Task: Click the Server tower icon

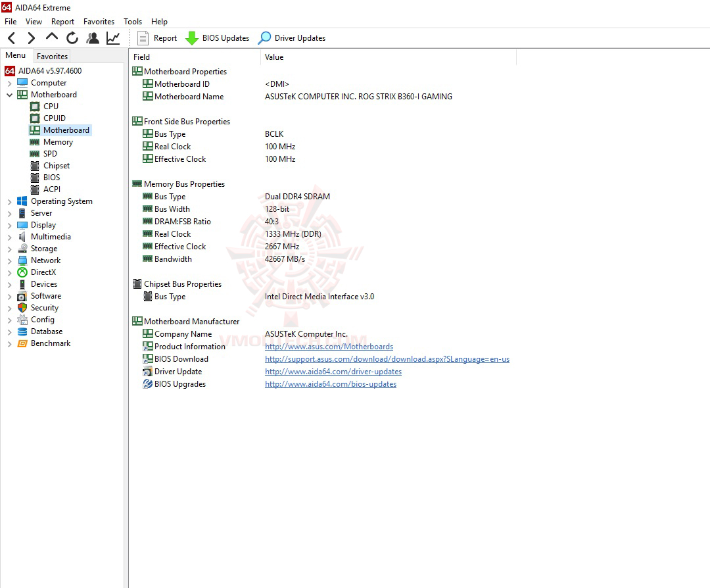Action: tap(22, 213)
